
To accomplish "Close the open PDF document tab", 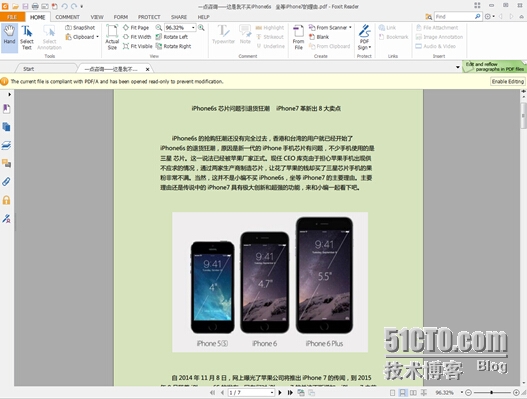I will [x=147, y=69].
